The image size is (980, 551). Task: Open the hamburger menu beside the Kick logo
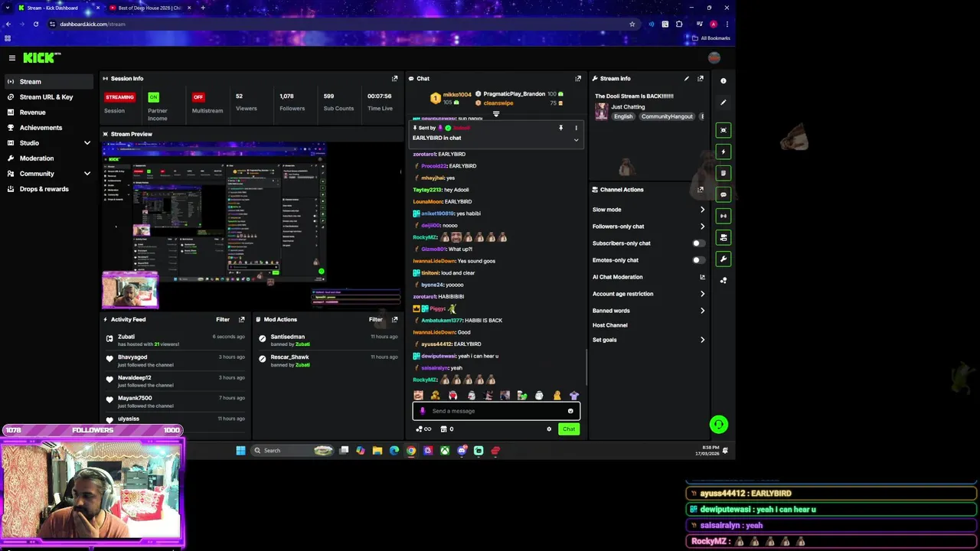tap(12, 58)
